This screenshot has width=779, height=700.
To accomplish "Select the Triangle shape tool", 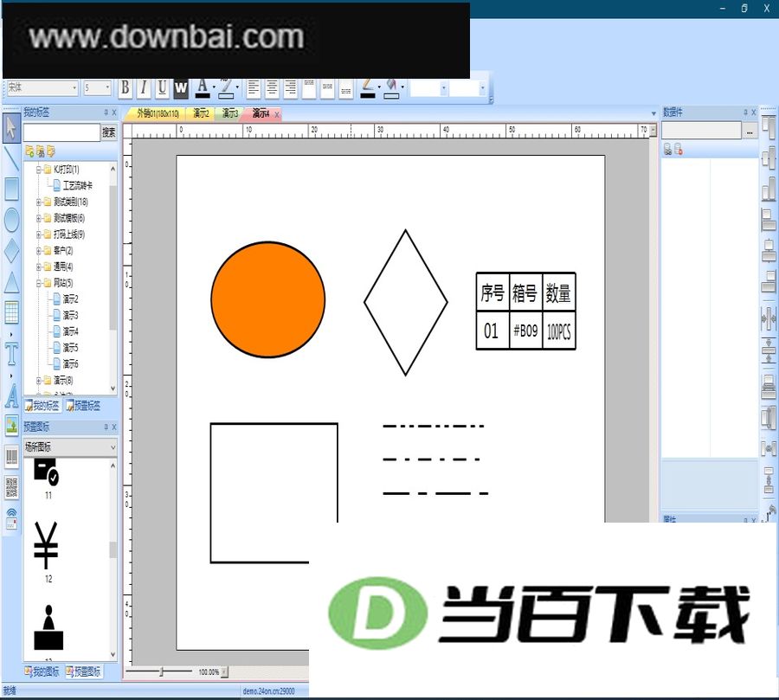I will point(11,282).
